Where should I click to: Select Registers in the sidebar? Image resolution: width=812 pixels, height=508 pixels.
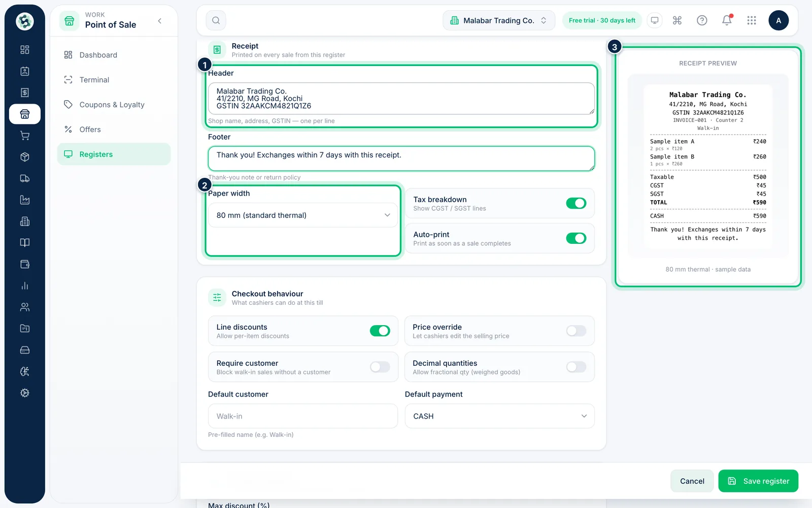[114, 154]
